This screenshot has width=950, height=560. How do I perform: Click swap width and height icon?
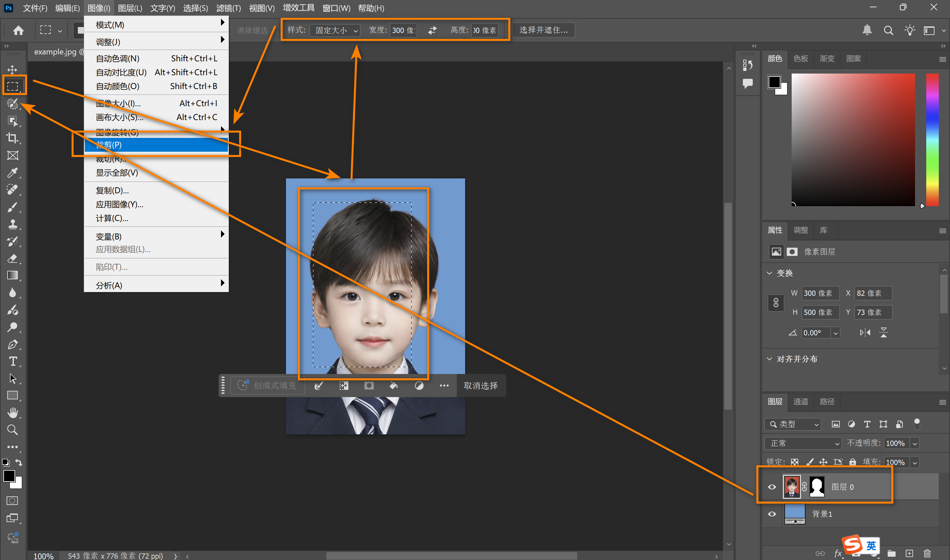[432, 30]
